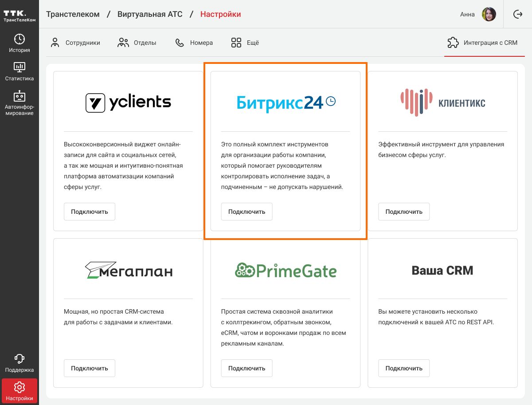Open the История clock icon in sidebar
Screen dimensions: 532x405
[20, 39]
